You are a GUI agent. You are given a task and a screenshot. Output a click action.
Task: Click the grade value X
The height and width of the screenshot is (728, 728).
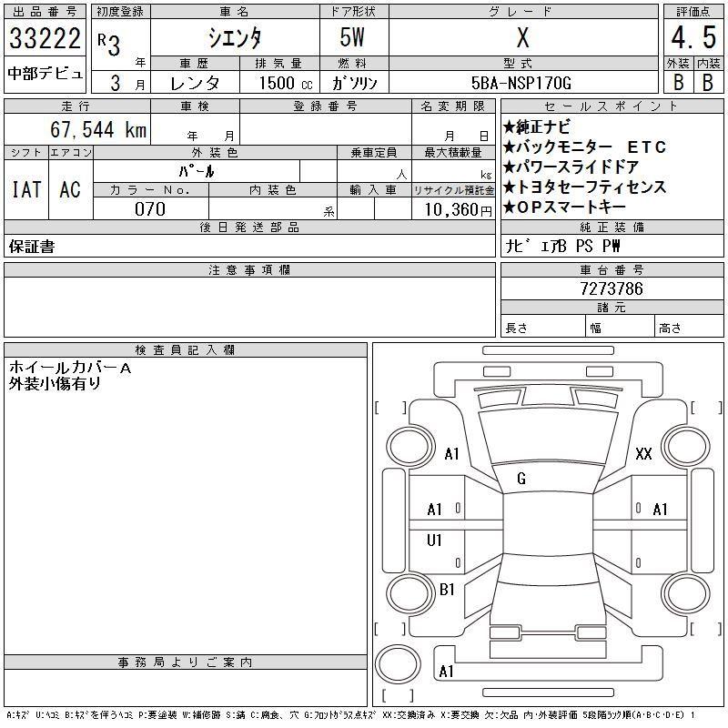522,37
